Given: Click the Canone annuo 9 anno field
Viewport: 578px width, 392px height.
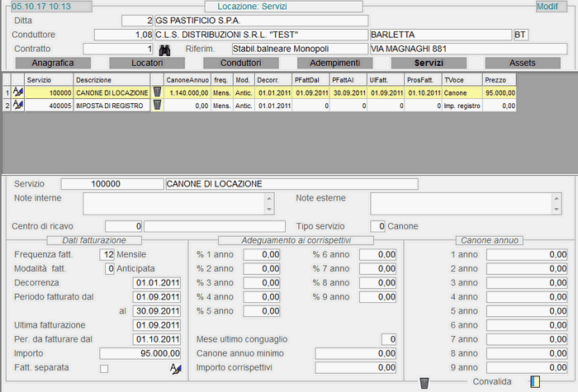Looking at the screenshot, I should [527, 368].
